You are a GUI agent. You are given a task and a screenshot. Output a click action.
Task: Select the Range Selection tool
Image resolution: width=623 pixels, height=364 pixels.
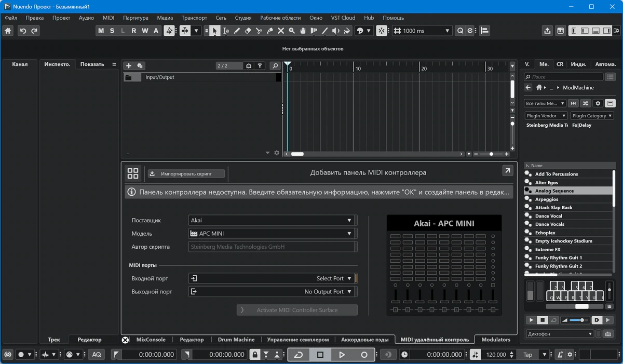[x=226, y=31]
